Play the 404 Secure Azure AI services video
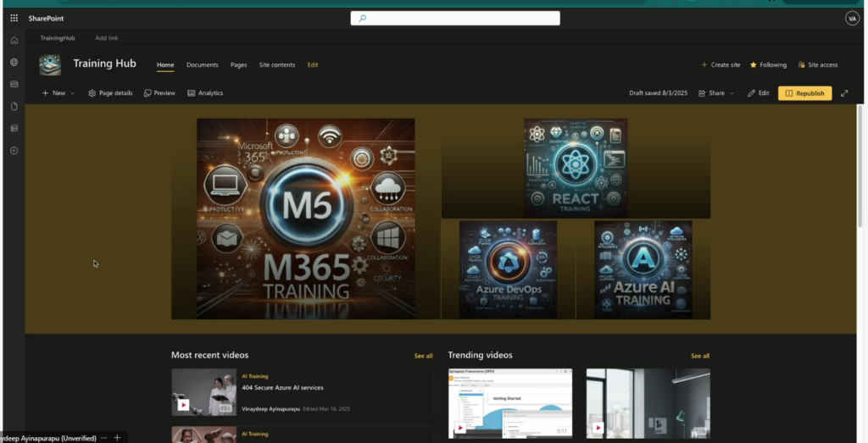The width and height of the screenshot is (868, 443). [183, 405]
